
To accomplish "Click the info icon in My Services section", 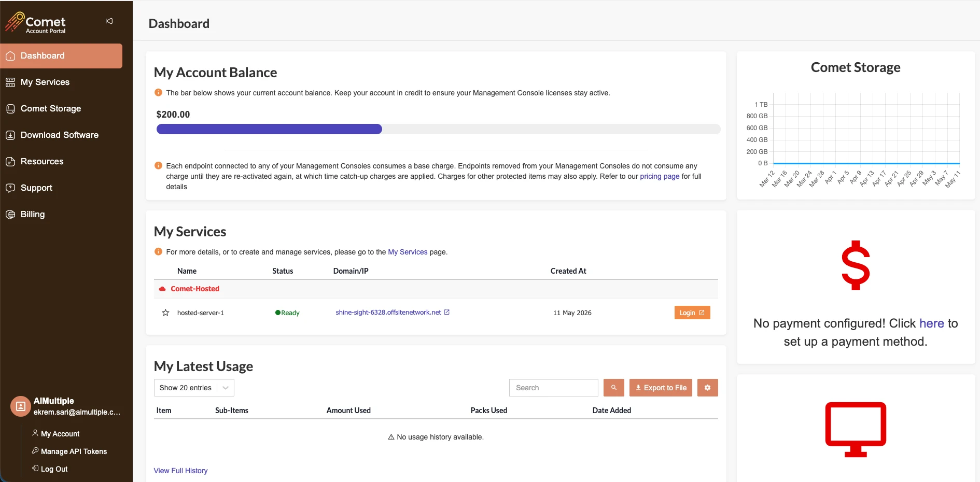I will pyautogui.click(x=158, y=252).
